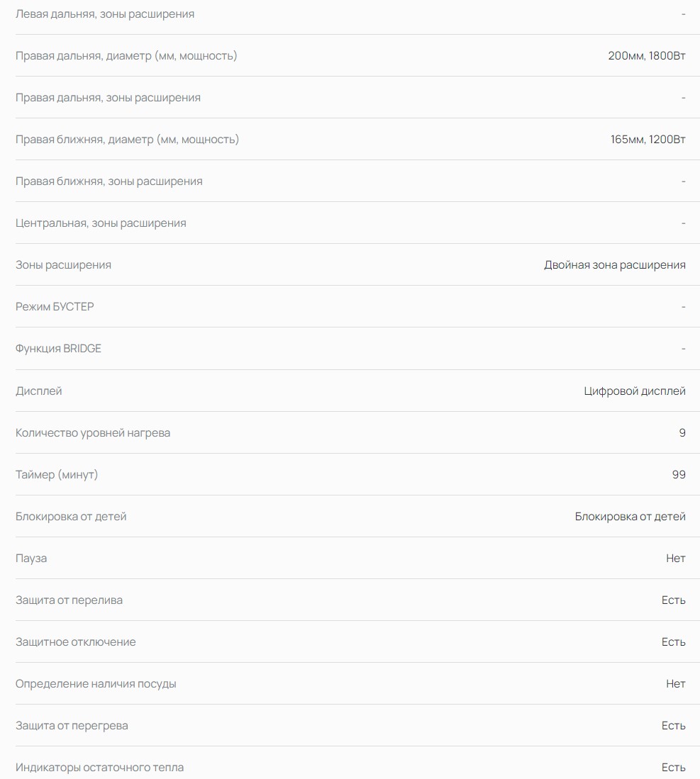Click 'Определение наличия посуды' label
This screenshot has width=700, height=779.
click(96, 683)
